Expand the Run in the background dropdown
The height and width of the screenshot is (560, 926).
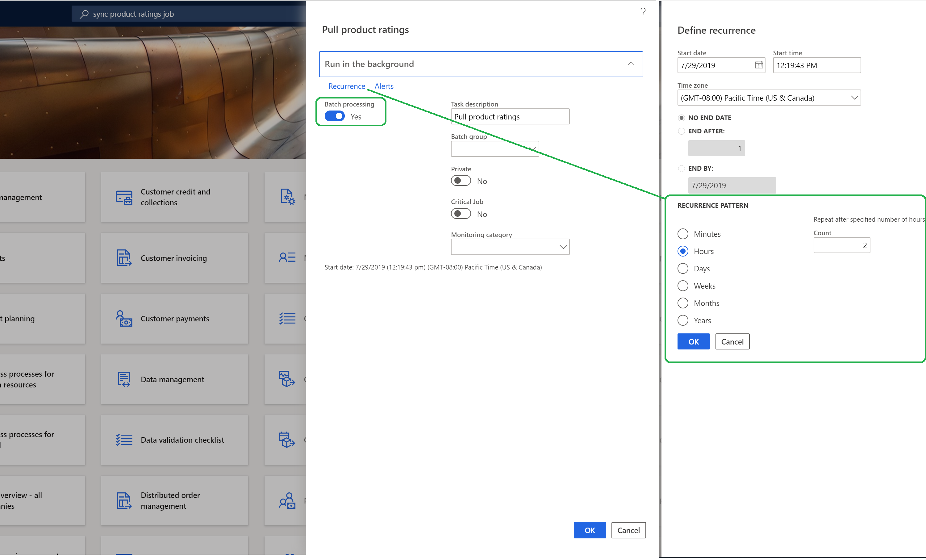pyautogui.click(x=629, y=64)
